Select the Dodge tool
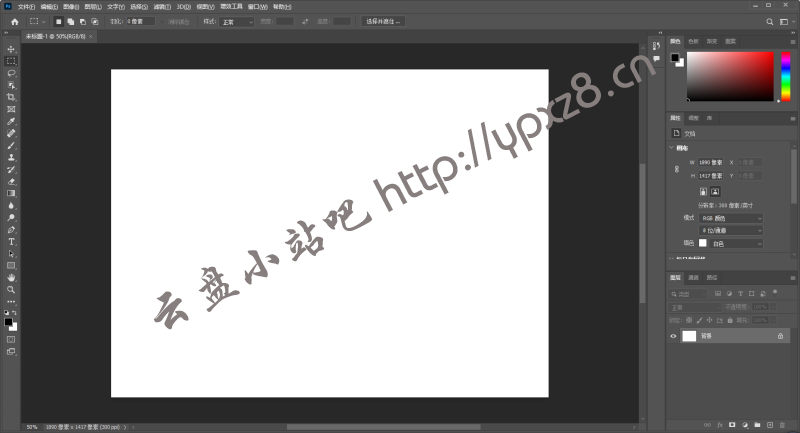This screenshot has height=433, width=800. tap(11, 218)
